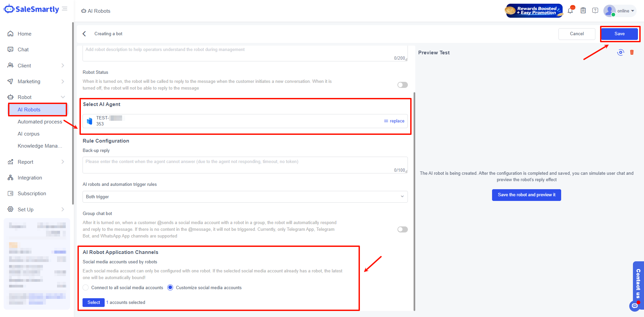Open Automated process in sidebar

tap(40, 122)
